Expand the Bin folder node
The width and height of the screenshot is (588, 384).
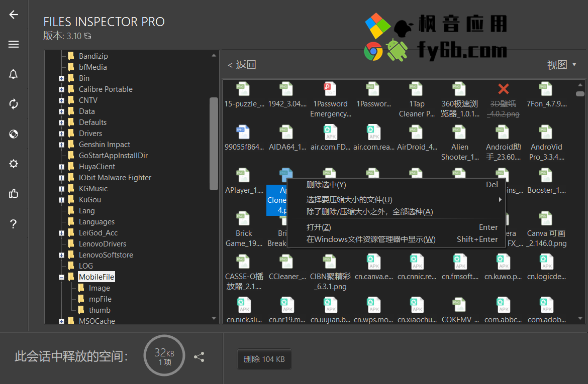(x=61, y=78)
